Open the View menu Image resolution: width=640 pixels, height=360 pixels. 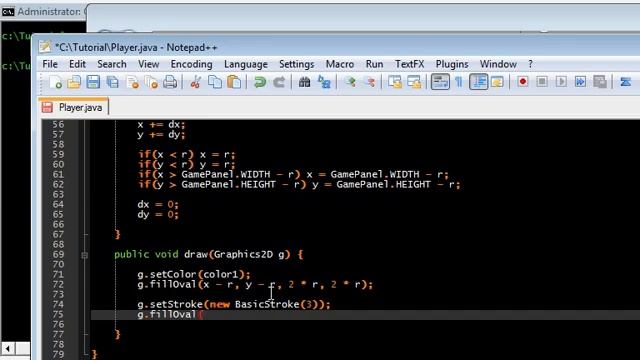point(149,64)
